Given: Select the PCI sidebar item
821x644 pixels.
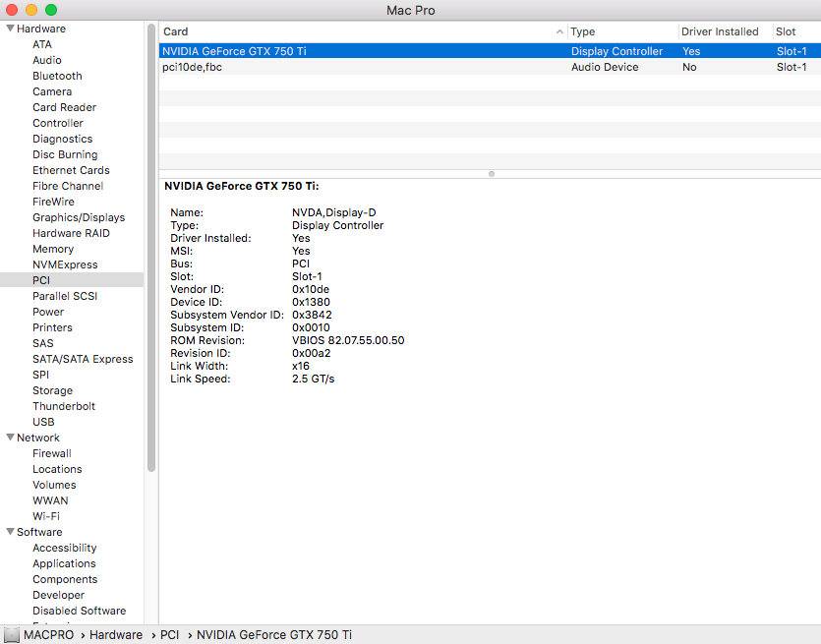Looking at the screenshot, I should pyautogui.click(x=72, y=280).
